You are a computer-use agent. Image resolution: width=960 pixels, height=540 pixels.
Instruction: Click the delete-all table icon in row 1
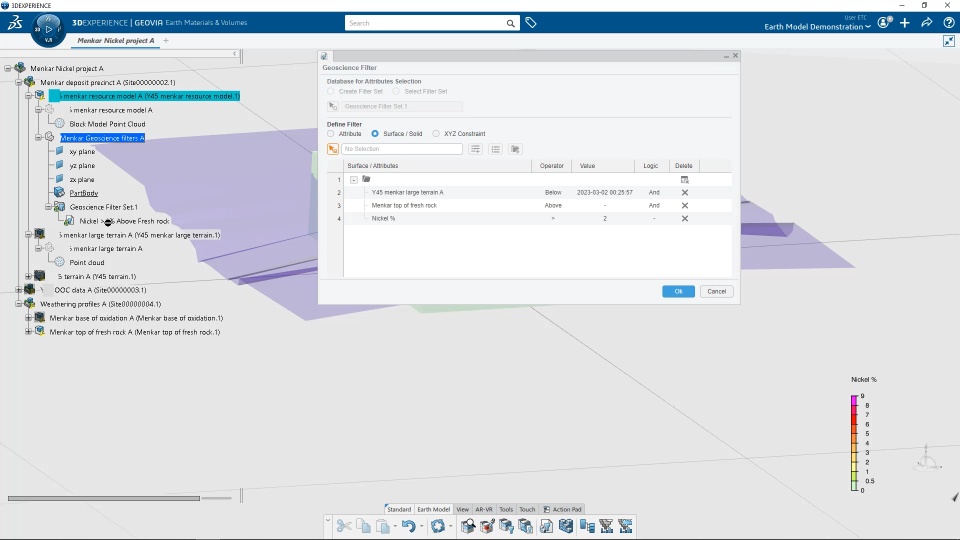pos(684,179)
